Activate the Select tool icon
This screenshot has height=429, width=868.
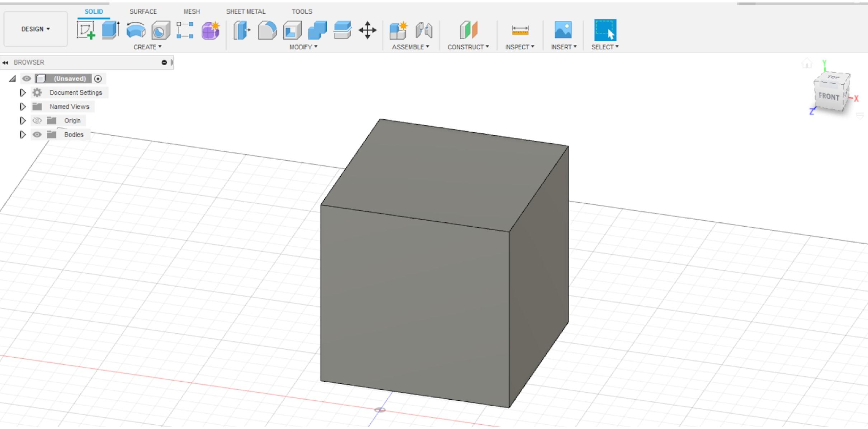pyautogui.click(x=605, y=30)
